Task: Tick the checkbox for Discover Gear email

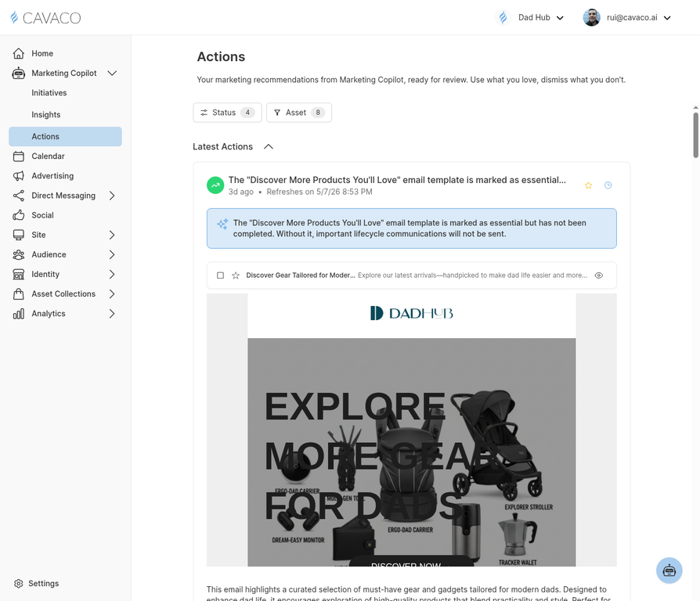Action: coord(220,275)
